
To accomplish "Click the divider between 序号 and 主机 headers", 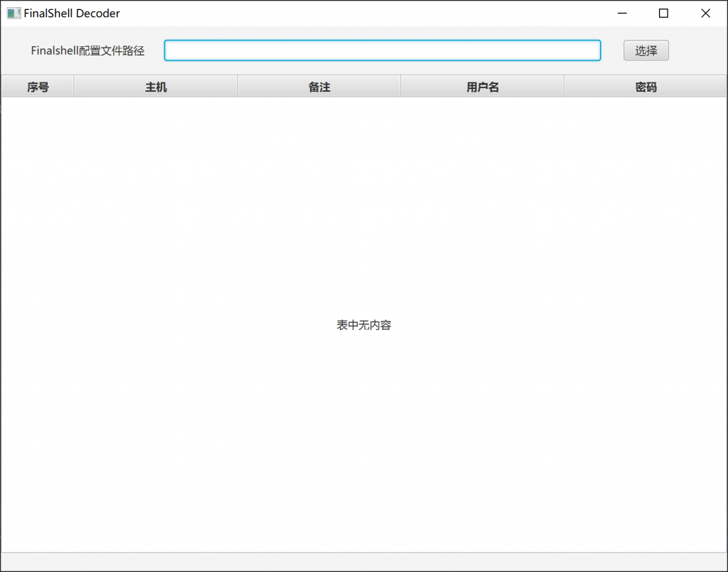I will 74,85.
